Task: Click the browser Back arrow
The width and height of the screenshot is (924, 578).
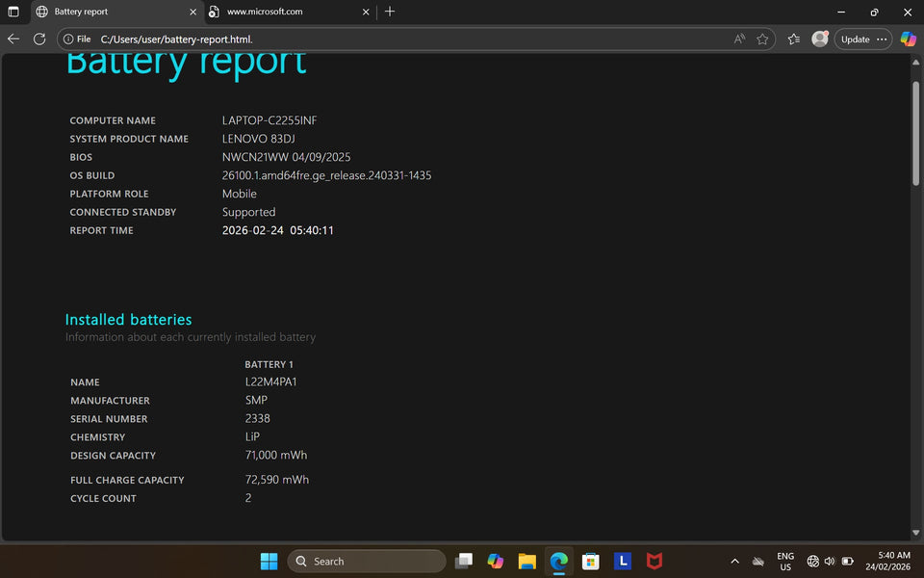Action: tap(13, 39)
